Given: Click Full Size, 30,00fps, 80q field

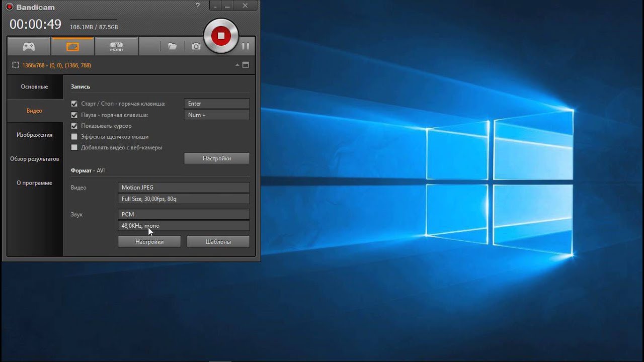Looking at the screenshot, I should [184, 199].
